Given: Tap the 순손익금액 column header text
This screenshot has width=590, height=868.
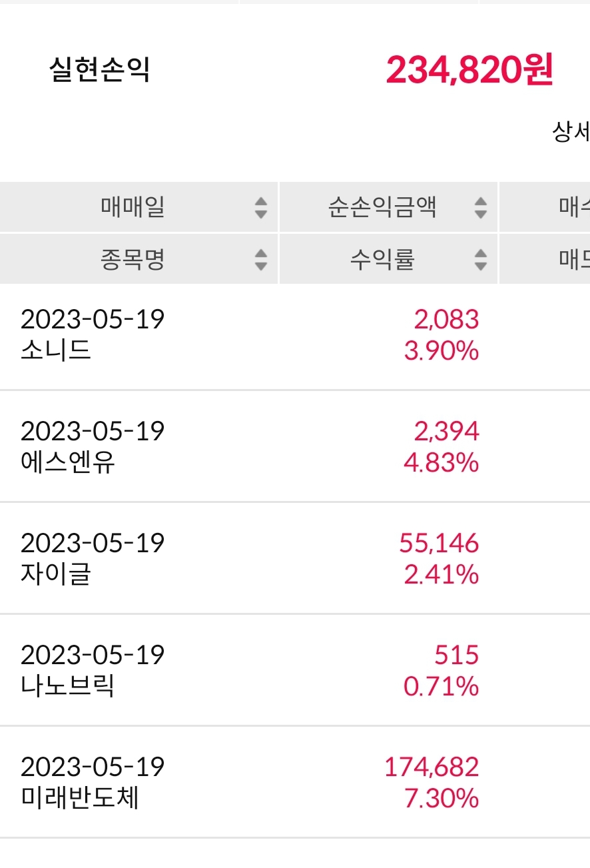Looking at the screenshot, I should click(x=382, y=208).
